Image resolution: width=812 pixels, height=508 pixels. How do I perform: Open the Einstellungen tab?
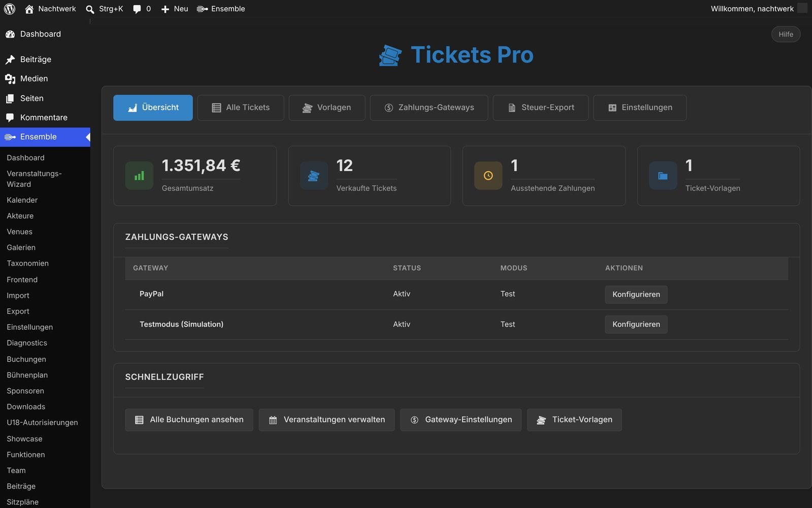click(x=639, y=108)
